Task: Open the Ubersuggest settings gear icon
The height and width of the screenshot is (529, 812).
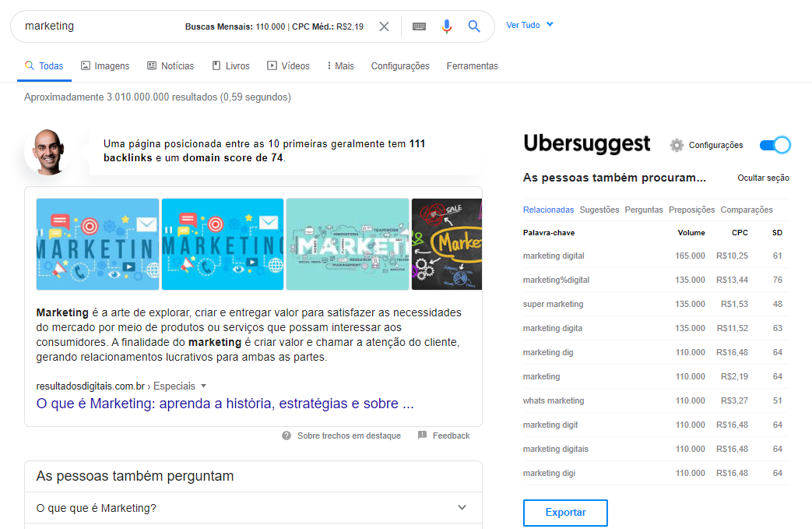Action: pos(677,145)
